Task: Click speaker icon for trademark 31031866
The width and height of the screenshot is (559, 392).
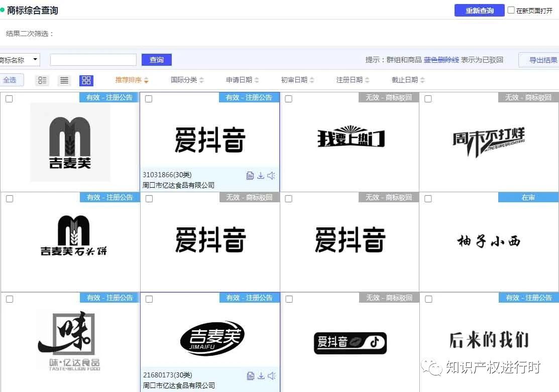Action: pos(271,175)
